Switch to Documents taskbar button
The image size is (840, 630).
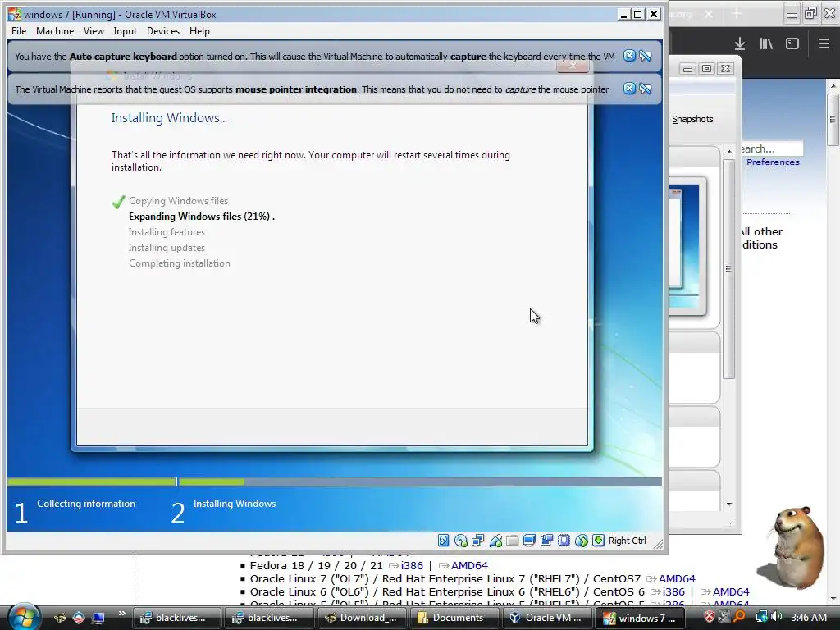point(453,618)
